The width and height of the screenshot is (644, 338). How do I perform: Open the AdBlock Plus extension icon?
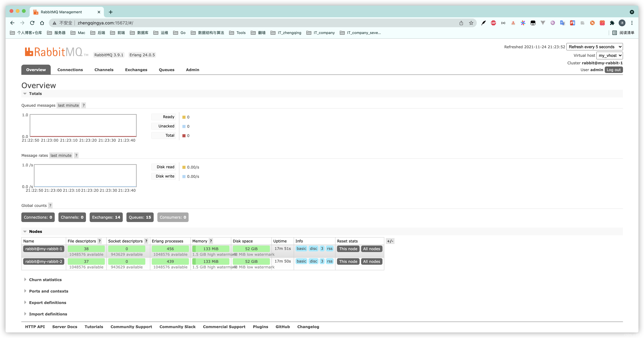tap(493, 23)
